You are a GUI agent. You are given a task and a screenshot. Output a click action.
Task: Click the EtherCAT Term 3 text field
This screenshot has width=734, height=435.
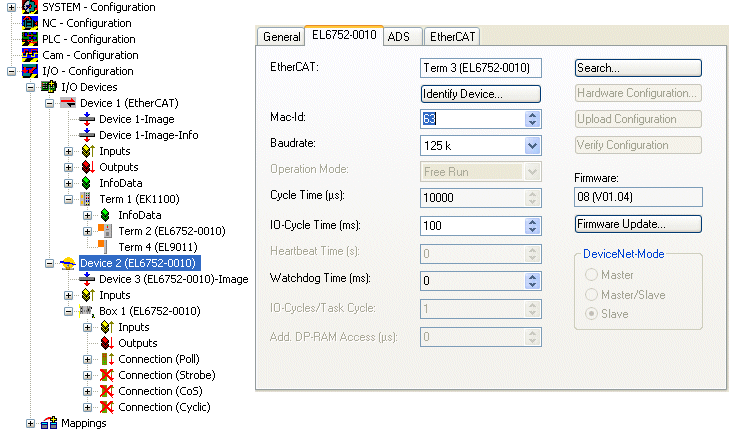pos(481,68)
